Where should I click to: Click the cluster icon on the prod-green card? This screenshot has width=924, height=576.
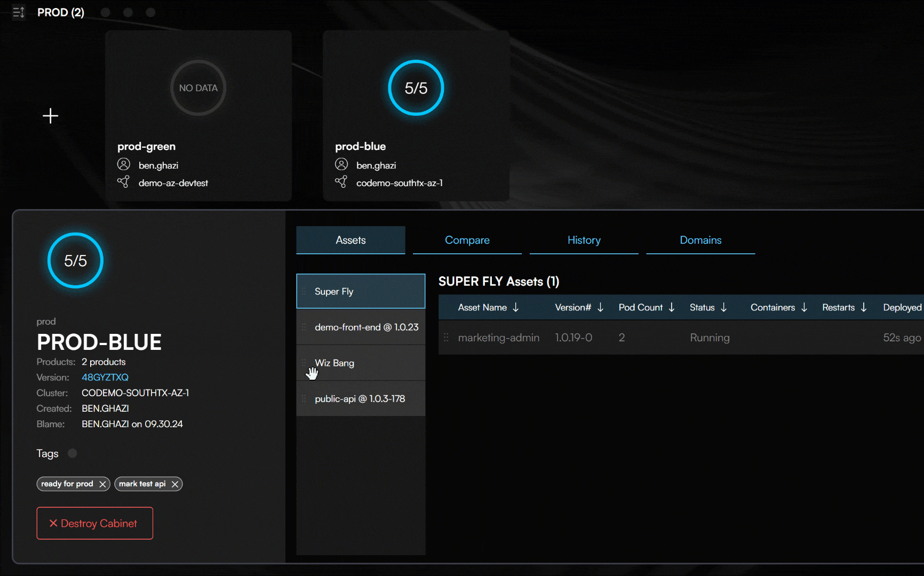(123, 182)
